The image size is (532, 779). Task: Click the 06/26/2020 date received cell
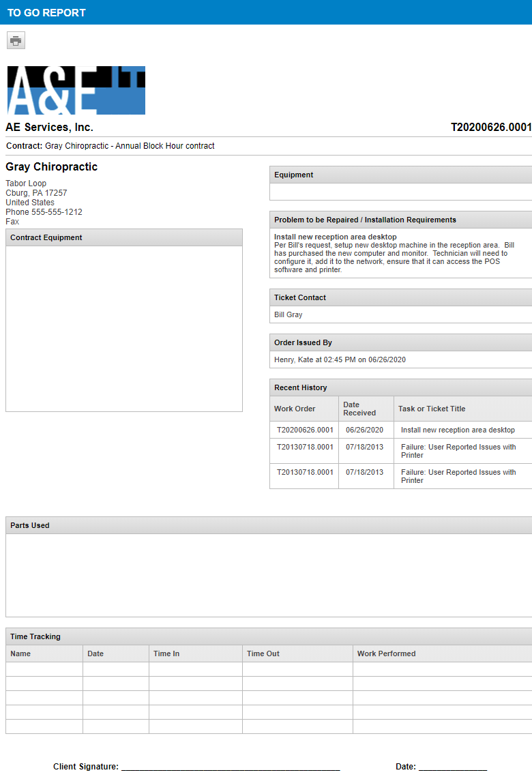pos(365,430)
